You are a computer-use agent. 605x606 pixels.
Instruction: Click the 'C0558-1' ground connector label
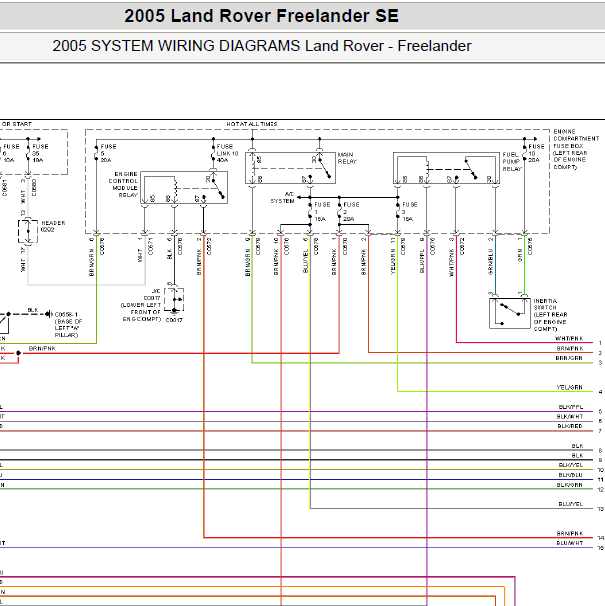pyautogui.click(x=66, y=315)
